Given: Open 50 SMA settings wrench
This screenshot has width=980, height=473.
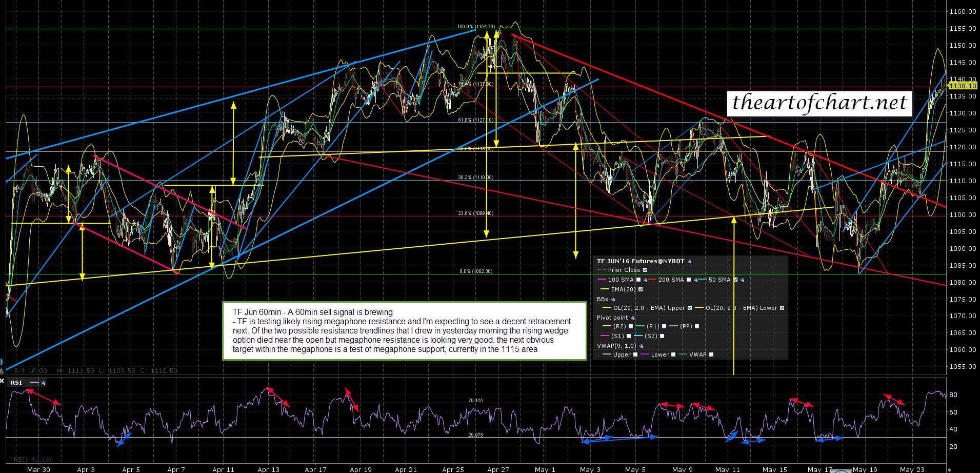Looking at the screenshot, I should [x=742, y=280].
